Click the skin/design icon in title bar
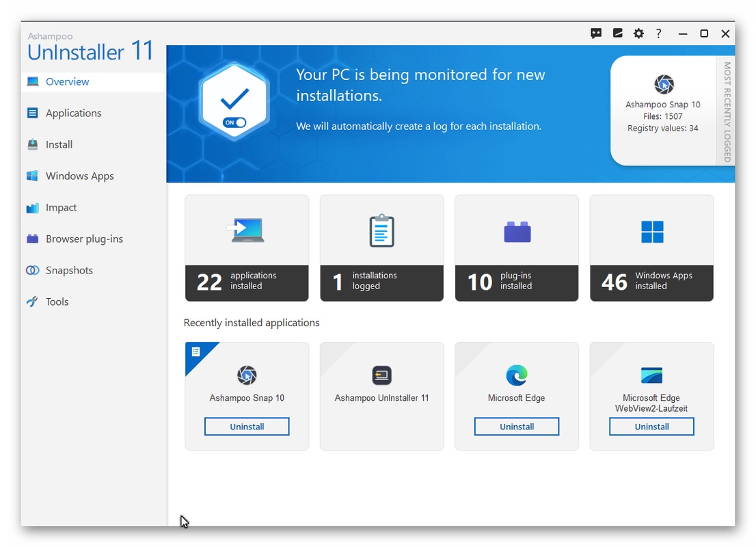756x547 pixels. (618, 34)
